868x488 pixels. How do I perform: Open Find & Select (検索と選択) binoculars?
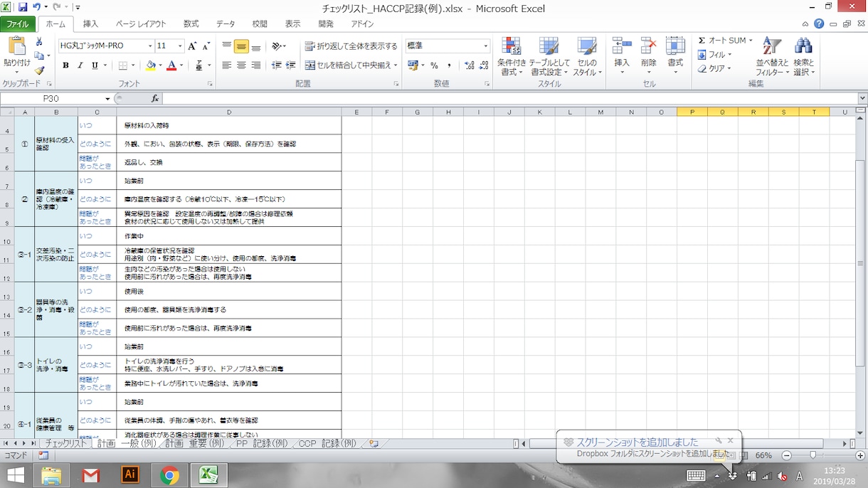(804, 57)
